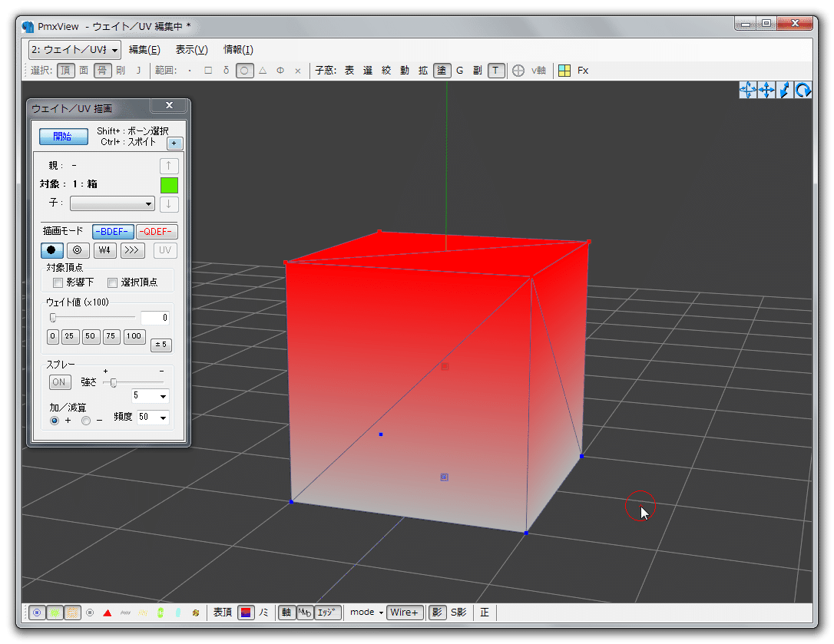Click the zoom view control icon
Screen dimensions: 834x644
785,90
